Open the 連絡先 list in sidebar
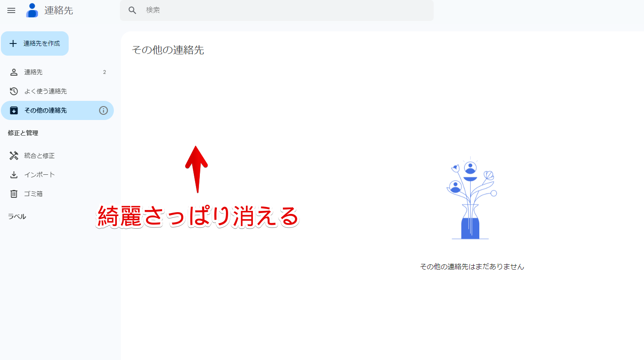This screenshot has width=644, height=360. pos(57,72)
